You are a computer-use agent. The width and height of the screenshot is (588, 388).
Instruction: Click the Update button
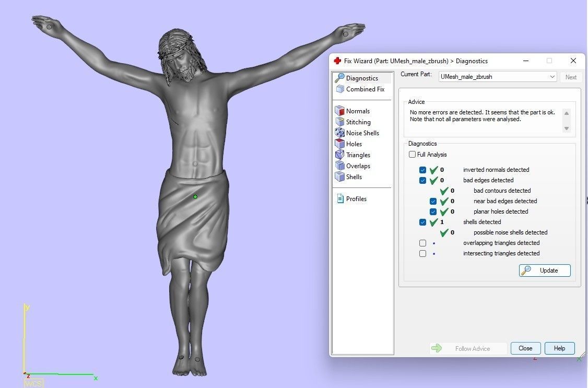tap(545, 271)
